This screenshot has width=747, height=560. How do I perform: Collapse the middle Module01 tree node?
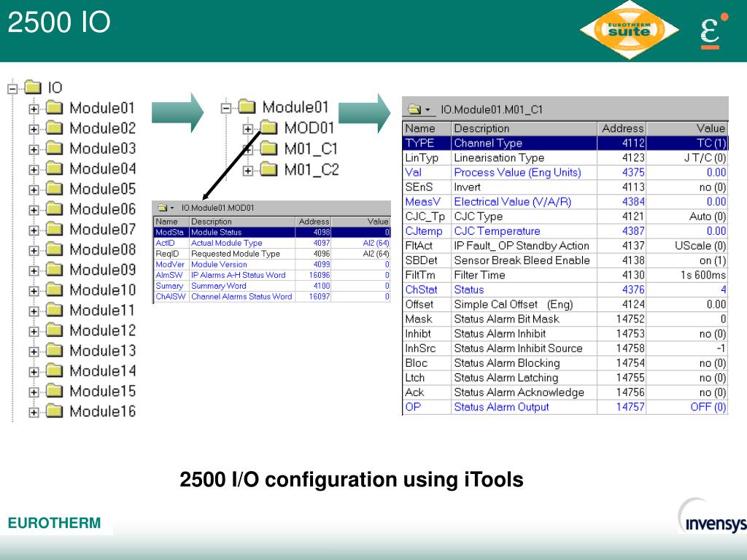tap(226, 108)
